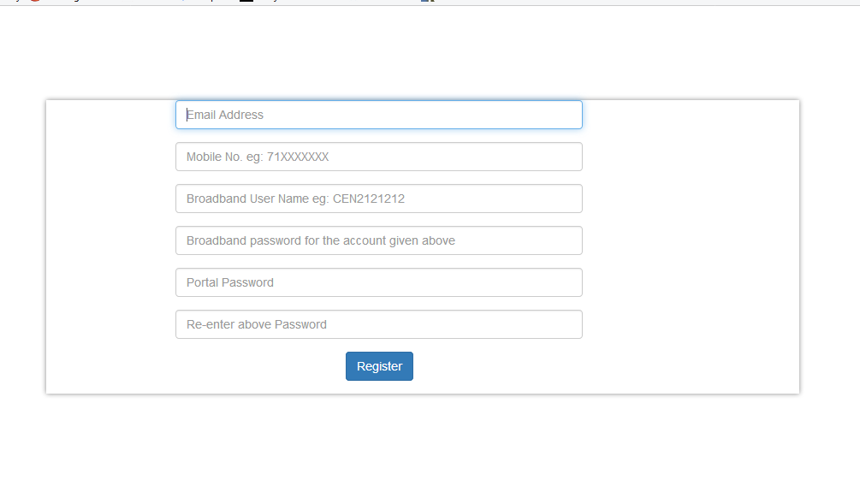Focus the Portal Password field

378,282
